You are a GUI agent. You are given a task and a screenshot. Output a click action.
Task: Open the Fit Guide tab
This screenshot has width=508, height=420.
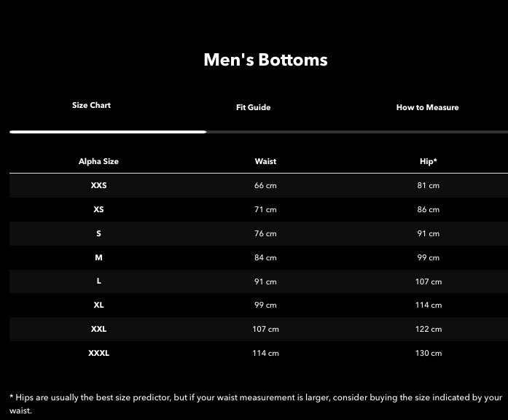point(253,107)
